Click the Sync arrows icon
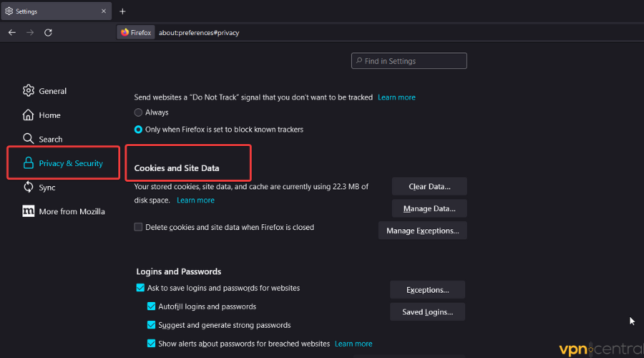Image resolution: width=644 pixels, height=358 pixels. (x=29, y=187)
